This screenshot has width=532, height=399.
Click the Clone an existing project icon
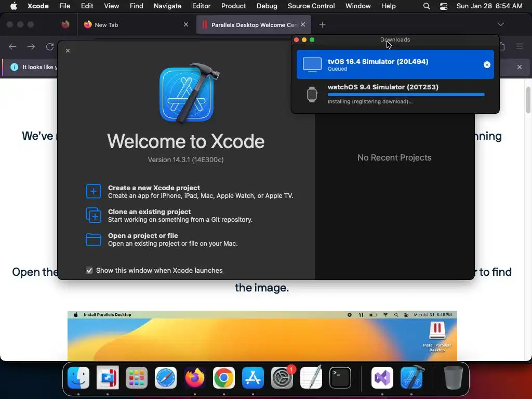point(94,215)
